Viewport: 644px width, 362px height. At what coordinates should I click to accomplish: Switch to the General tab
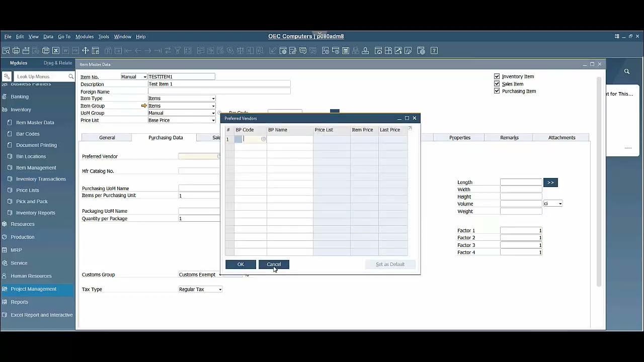(107, 137)
